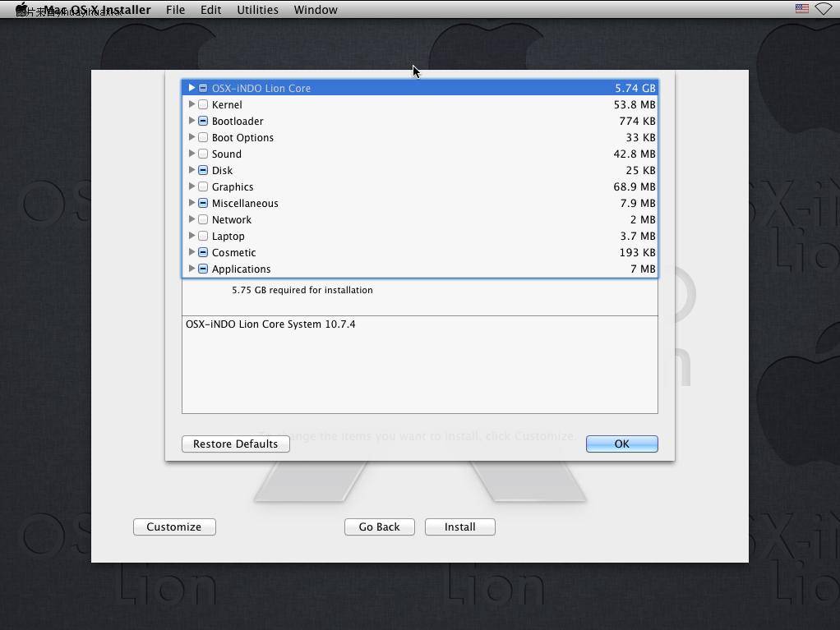840x630 pixels.
Task: Select the Disk package row
Action: [411, 170]
